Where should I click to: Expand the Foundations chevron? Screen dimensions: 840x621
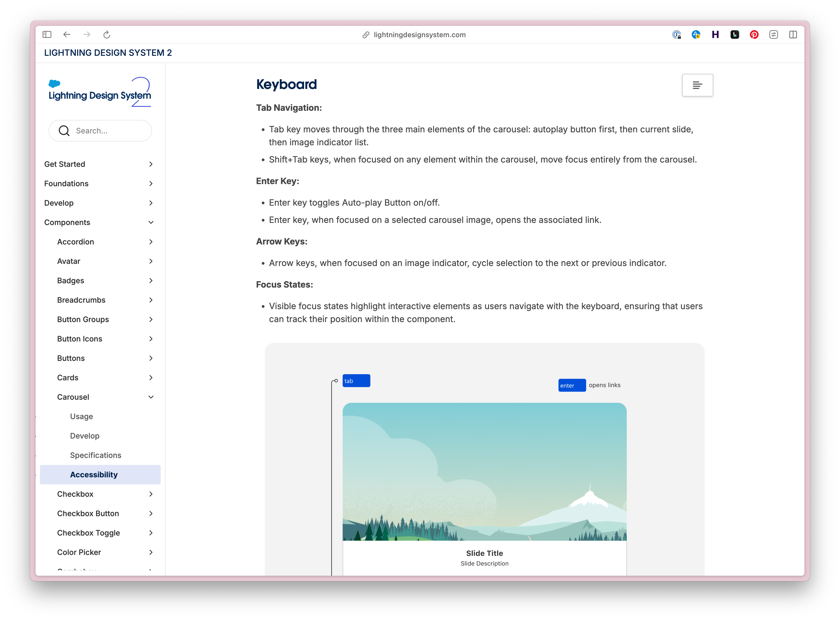pos(151,184)
